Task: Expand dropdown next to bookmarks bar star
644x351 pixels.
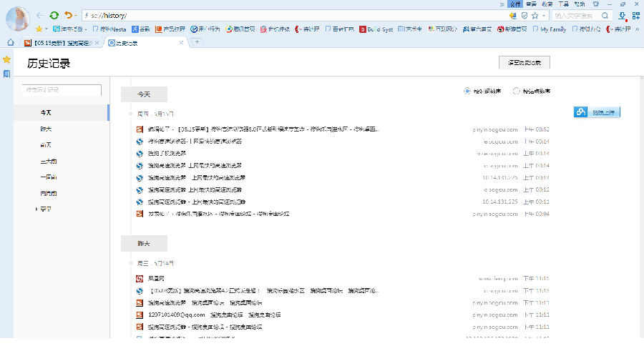Action: pyautogui.click(x=47, y=29)
